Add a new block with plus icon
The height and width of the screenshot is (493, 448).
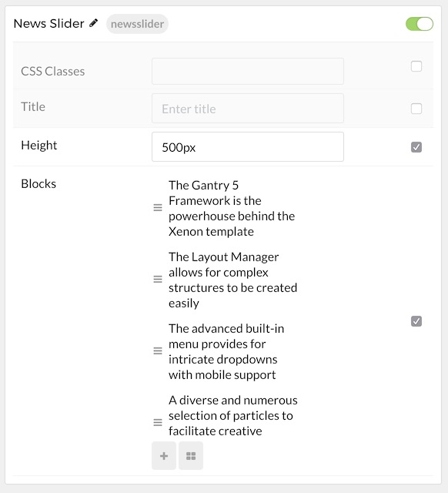164,455
